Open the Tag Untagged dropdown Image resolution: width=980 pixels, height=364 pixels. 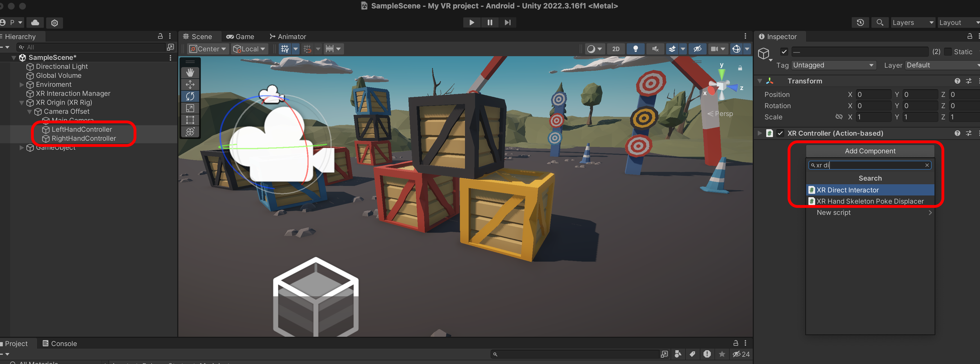coord(833,65)
